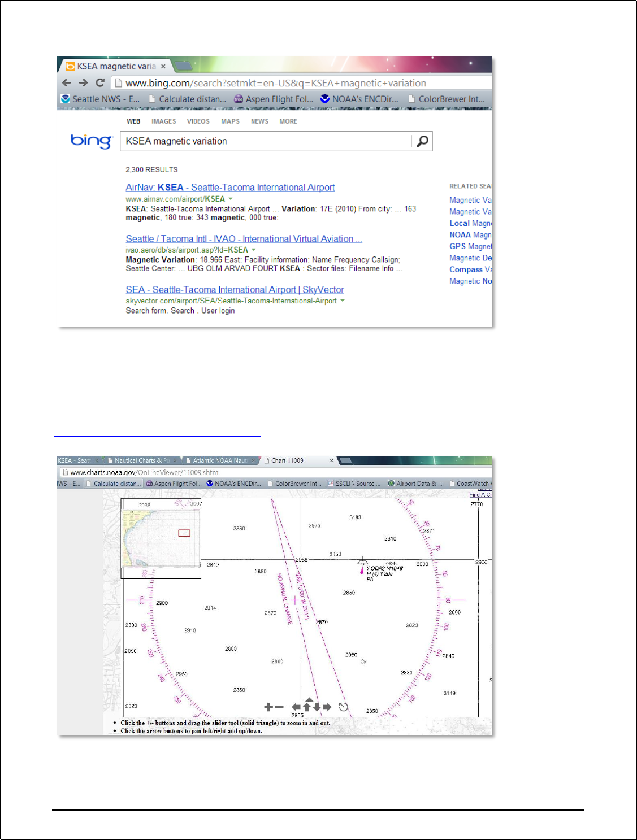The image size is (637, 840).
Task: Select the WEB search category
Action: 133,121
